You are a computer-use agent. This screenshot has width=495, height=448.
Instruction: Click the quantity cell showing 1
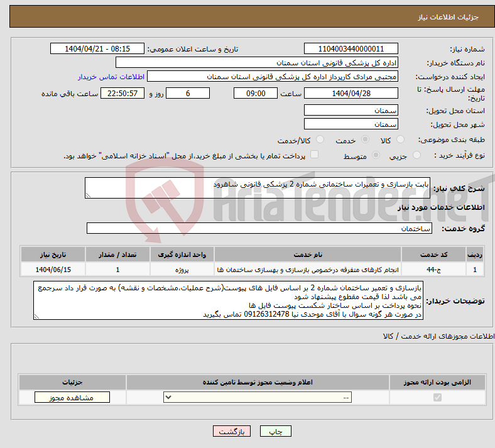pyautogui.click(x=117, y=270)
